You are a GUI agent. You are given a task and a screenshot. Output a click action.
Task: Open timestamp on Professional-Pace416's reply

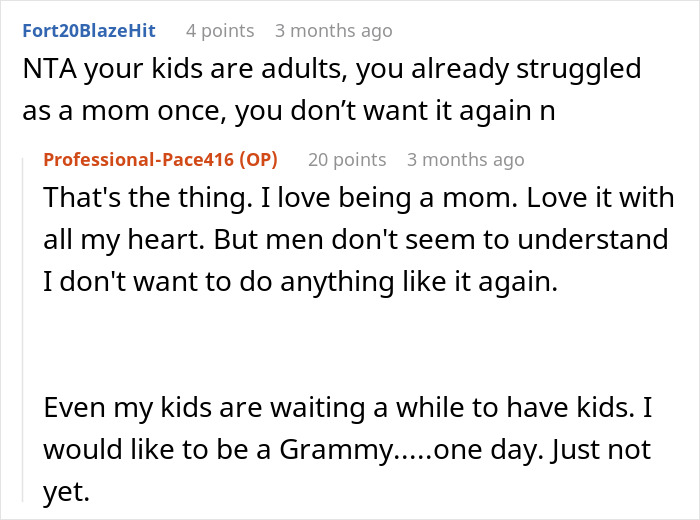465,160
